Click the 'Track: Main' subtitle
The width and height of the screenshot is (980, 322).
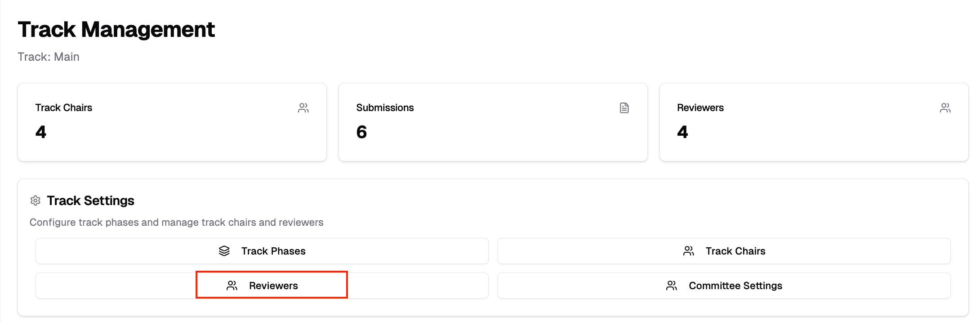(x=49, y=57)
